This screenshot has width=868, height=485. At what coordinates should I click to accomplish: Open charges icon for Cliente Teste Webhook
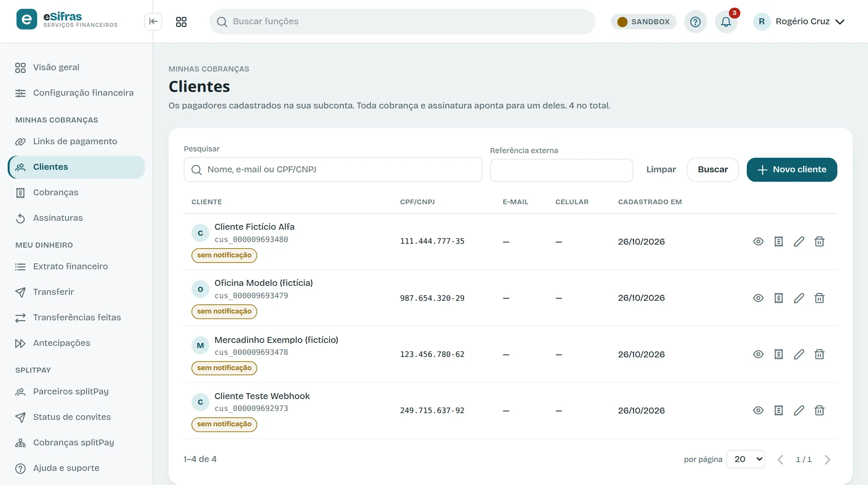779,411
